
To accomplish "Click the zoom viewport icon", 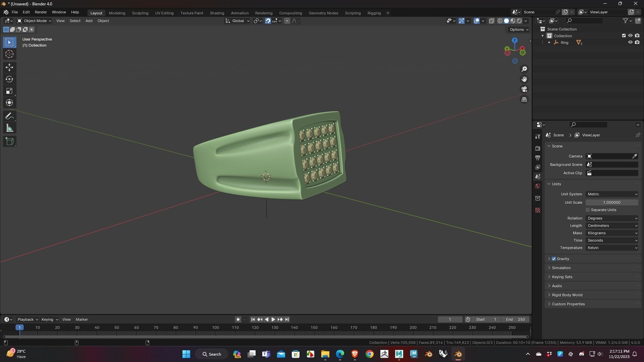I will 524,69.
